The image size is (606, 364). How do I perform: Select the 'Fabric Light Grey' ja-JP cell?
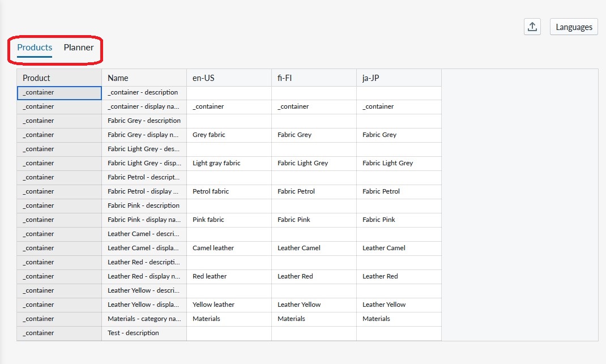(x=399, y=164)
